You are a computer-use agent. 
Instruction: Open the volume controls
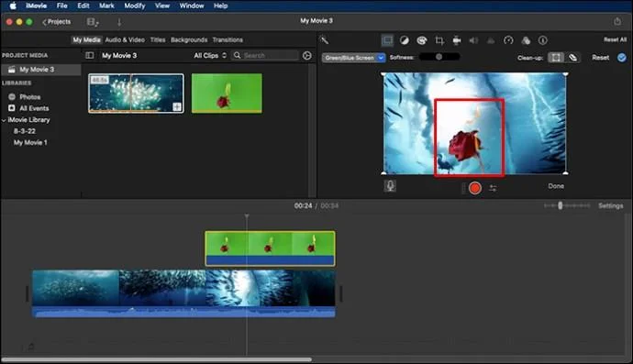473,40
